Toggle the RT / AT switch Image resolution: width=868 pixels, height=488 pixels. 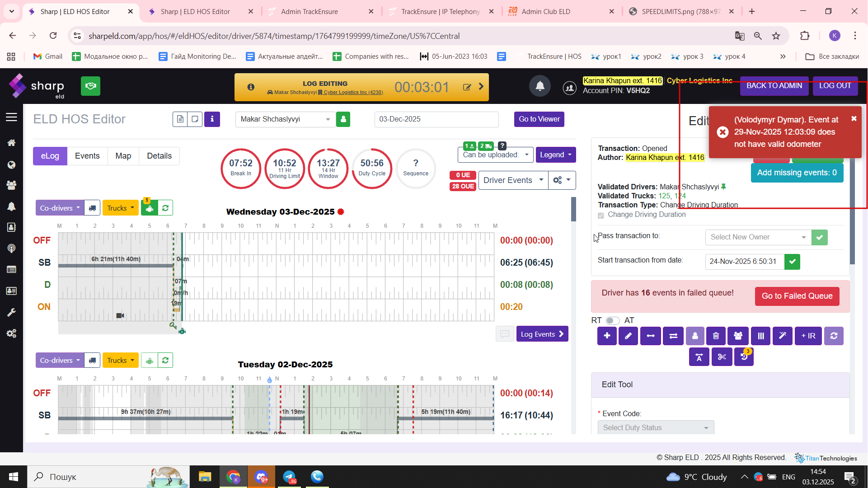point(612,320)
